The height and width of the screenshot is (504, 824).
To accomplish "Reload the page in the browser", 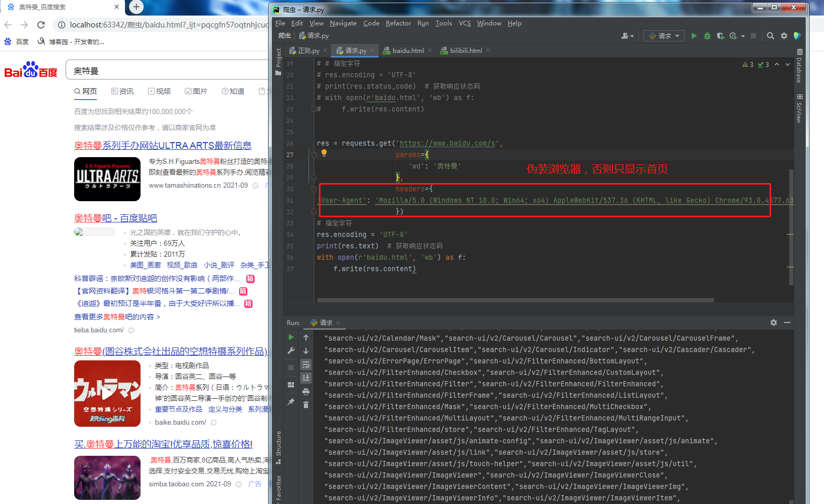I will point(41,25).
